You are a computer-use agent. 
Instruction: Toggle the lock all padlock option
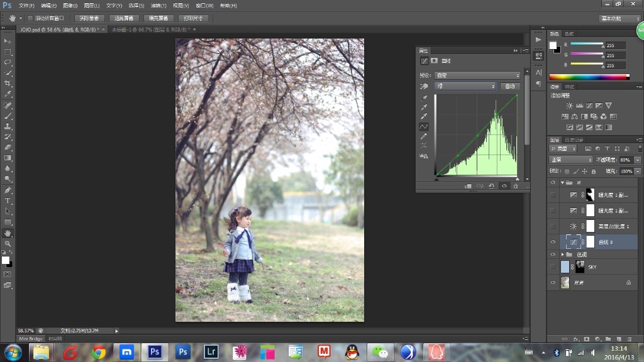point(594,171)
